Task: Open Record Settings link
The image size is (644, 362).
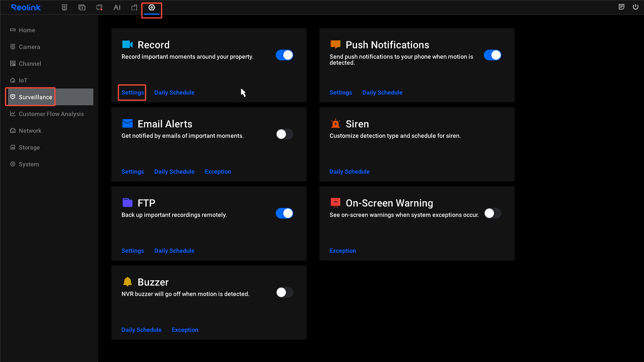Action: 133,93
